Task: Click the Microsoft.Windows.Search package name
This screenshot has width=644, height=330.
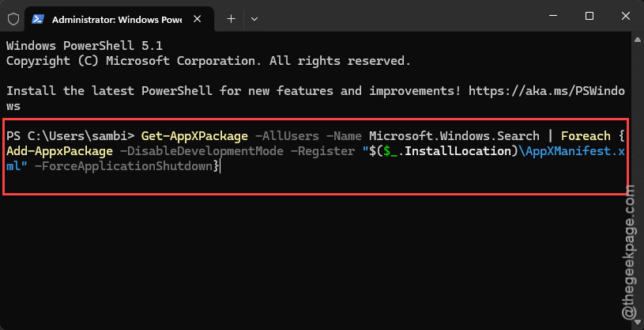Action: [x=454, y=136]
